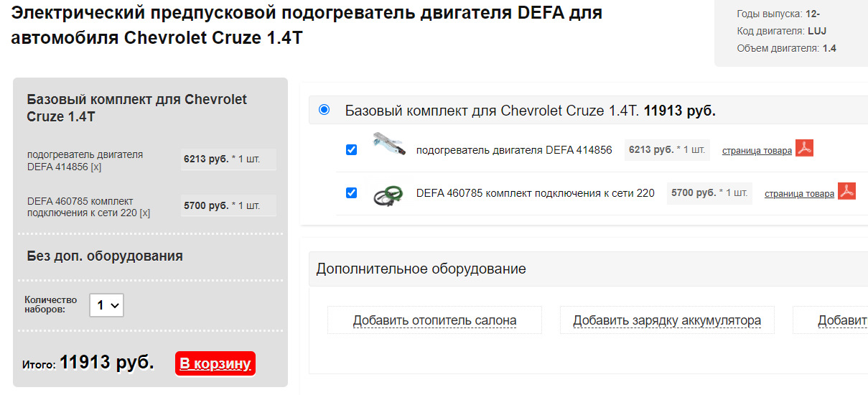Open the Количество наборов dropdown

coord(107,305)
